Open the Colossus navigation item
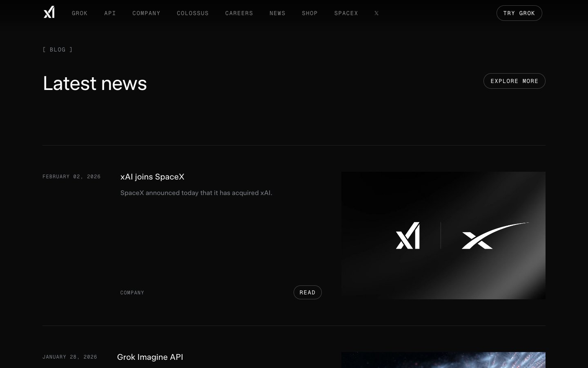Image resolution: width=588 pixels, height=368 pixels. [193, 13]
